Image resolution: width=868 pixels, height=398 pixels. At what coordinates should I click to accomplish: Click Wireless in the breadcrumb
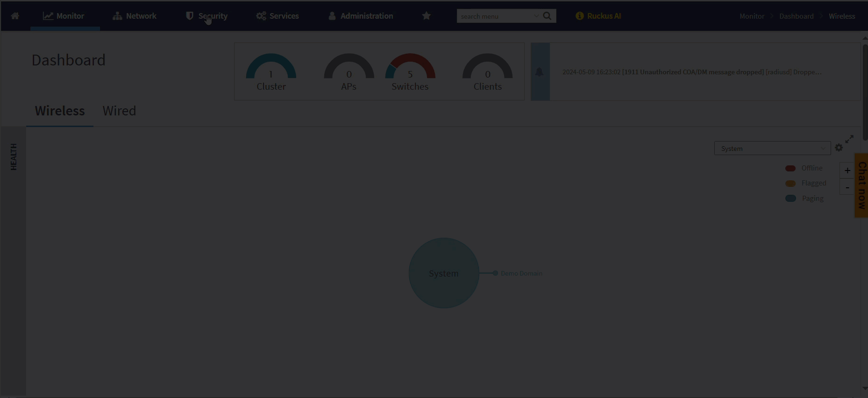pyautogui.click(x=842, y=16)
